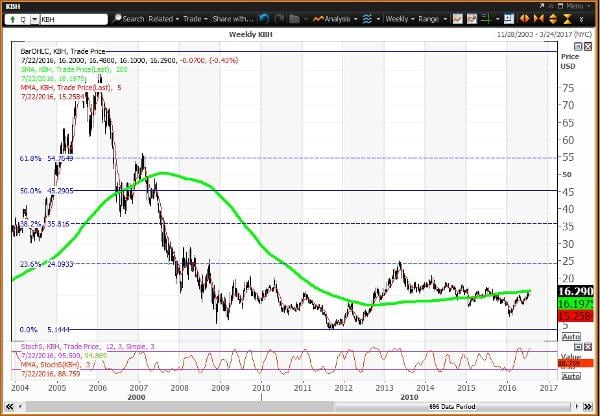Click the blue wavy lines chart-type icon
600x416 pixels.
pyautogui.click(x=367, y=19)
